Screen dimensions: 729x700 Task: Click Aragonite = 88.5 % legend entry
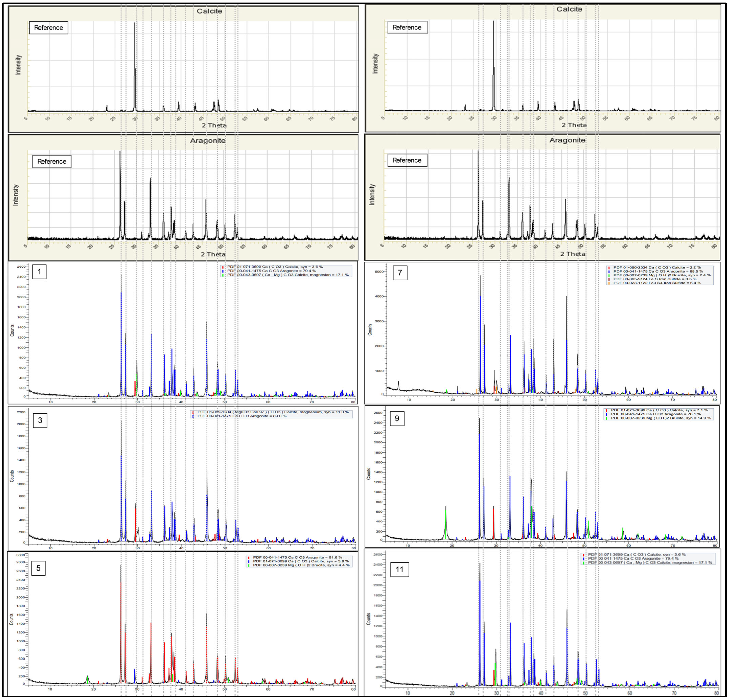(658, 271)
